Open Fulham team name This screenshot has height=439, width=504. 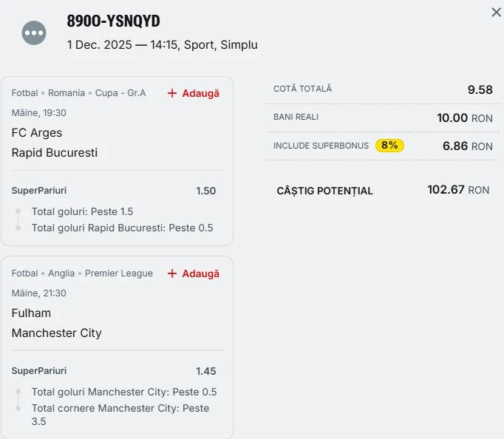click(31, 313)
